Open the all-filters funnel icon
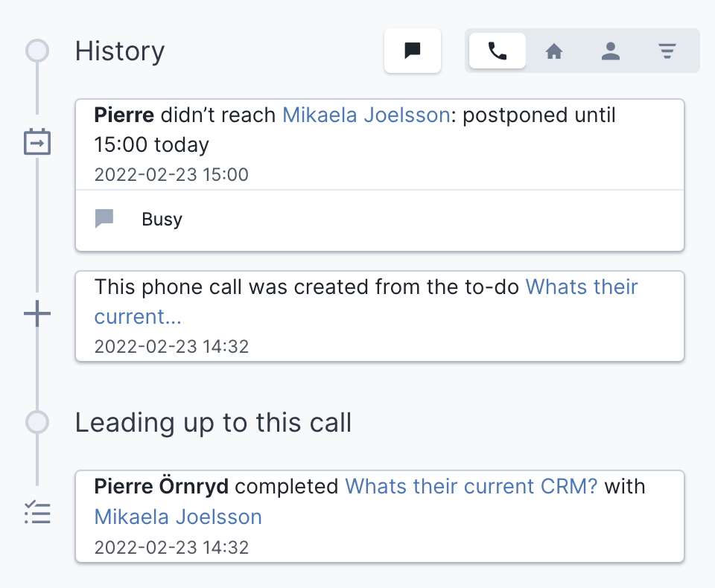The image size is (715, 588). (x=667, y=51)
